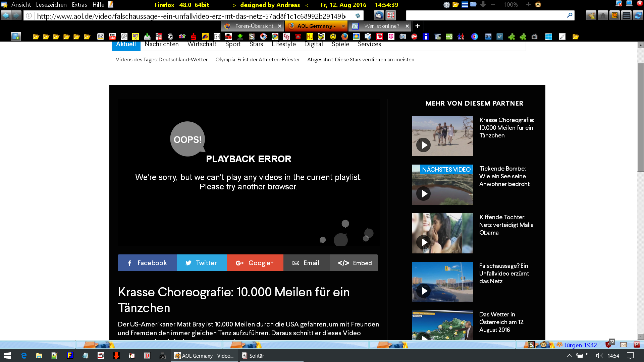Show hidden system tray icons chevron
The width and height of the screenshot is (644, 362).
[x=569, y=356]
